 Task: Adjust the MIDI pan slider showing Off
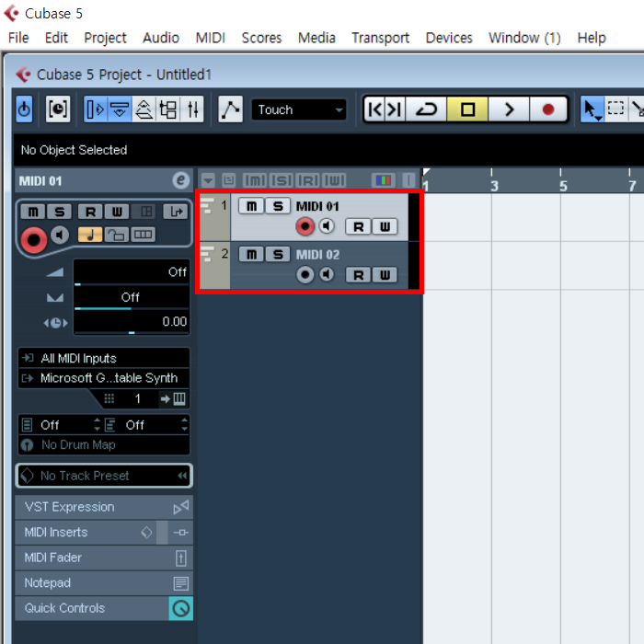pyautogui.click(x=132, y=298)
